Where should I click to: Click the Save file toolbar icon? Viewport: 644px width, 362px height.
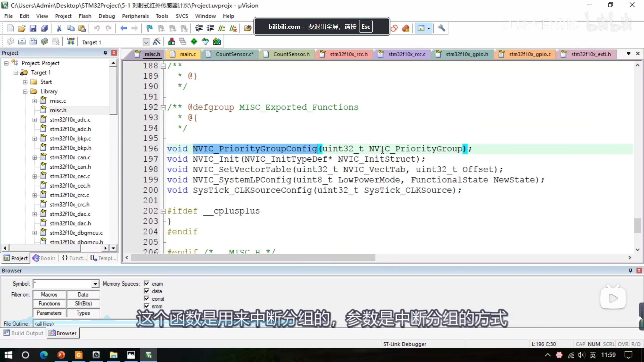point(33,28)
